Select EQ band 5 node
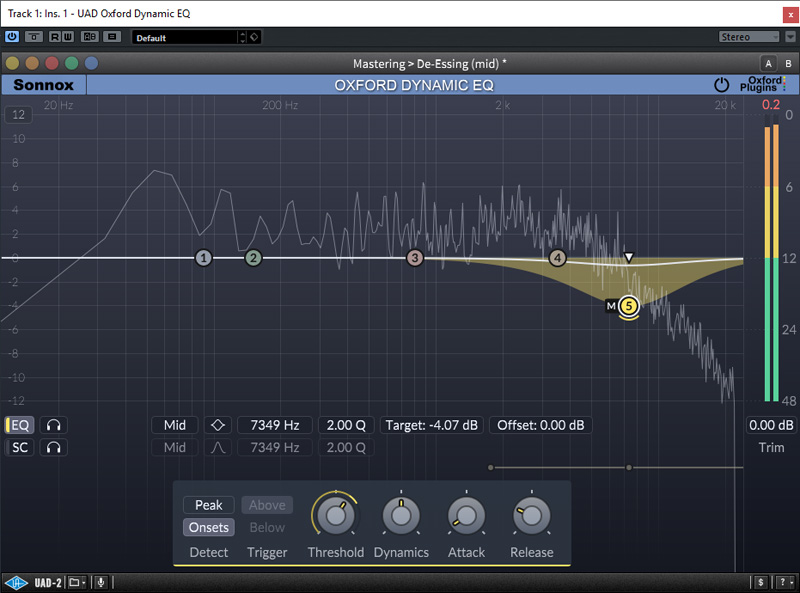 click(628, 306)
